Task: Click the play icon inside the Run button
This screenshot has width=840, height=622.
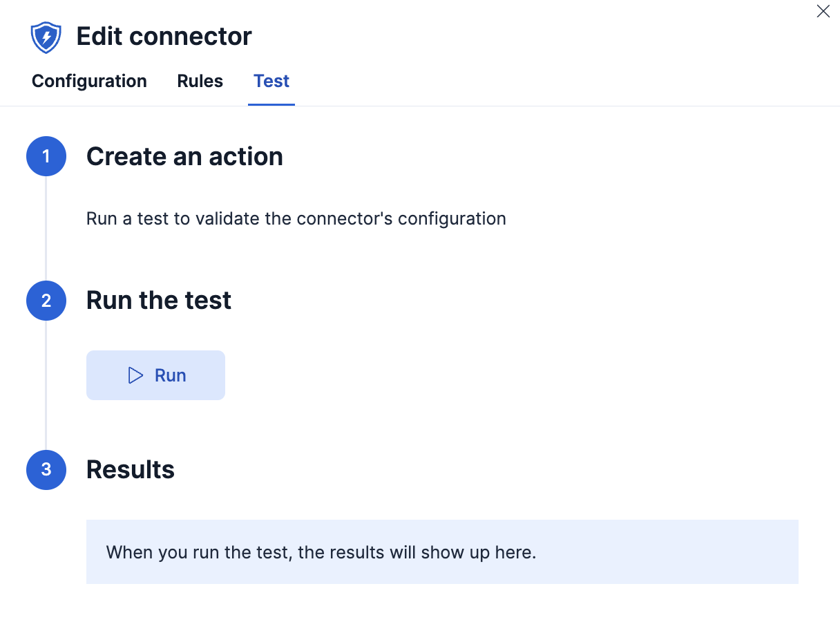Action: (x=134, y=375)
